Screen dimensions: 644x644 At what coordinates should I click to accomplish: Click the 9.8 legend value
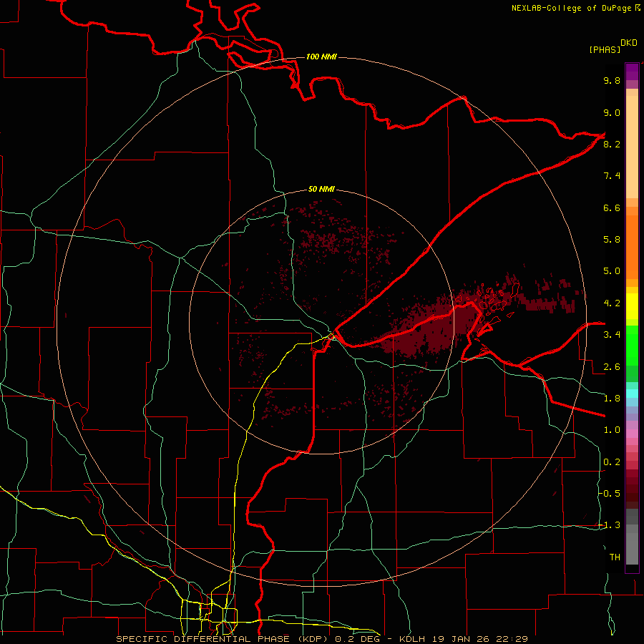pyautogui.click(x=612, y=80)
